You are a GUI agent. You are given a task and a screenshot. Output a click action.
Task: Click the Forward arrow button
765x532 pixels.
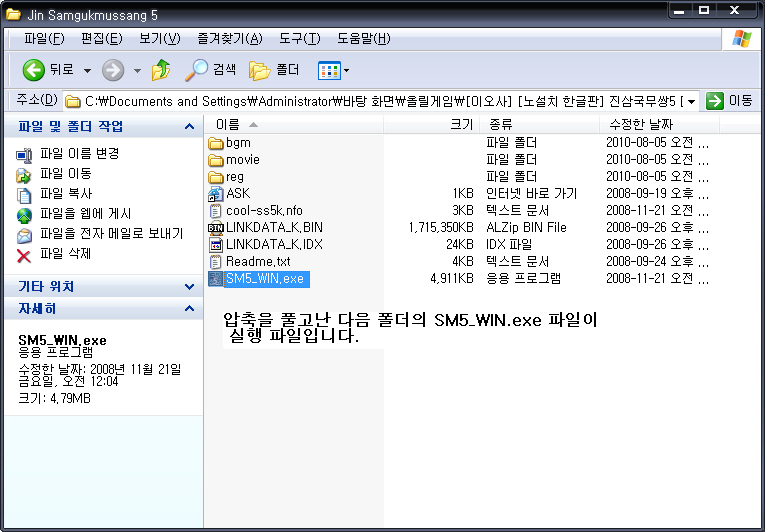(113, 70)
